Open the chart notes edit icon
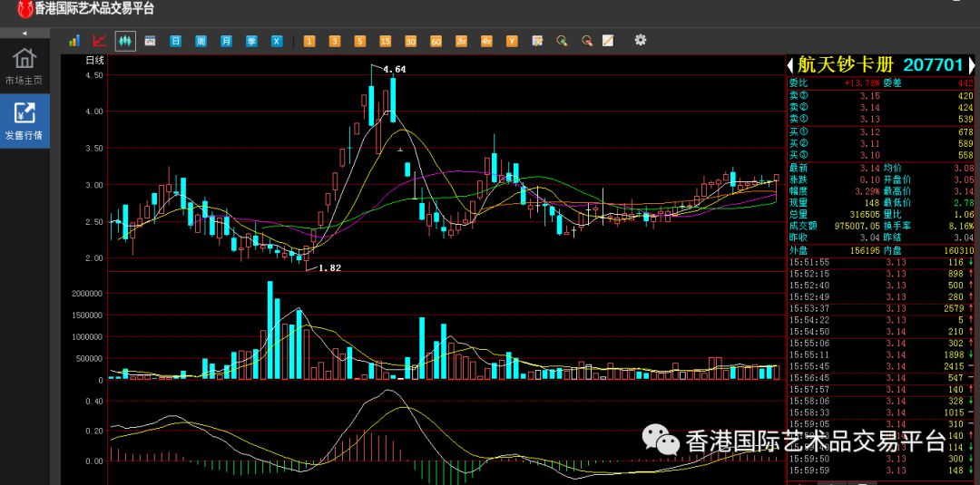Image resolution: width=980 pixels, height=485 pixels. click(x=537, y=41)
